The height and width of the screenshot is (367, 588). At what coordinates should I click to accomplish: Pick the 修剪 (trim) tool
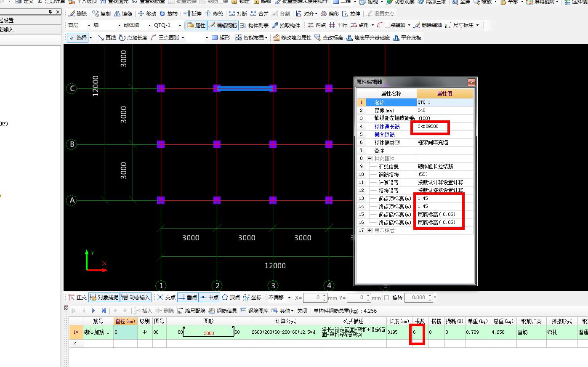pos(214,13)
